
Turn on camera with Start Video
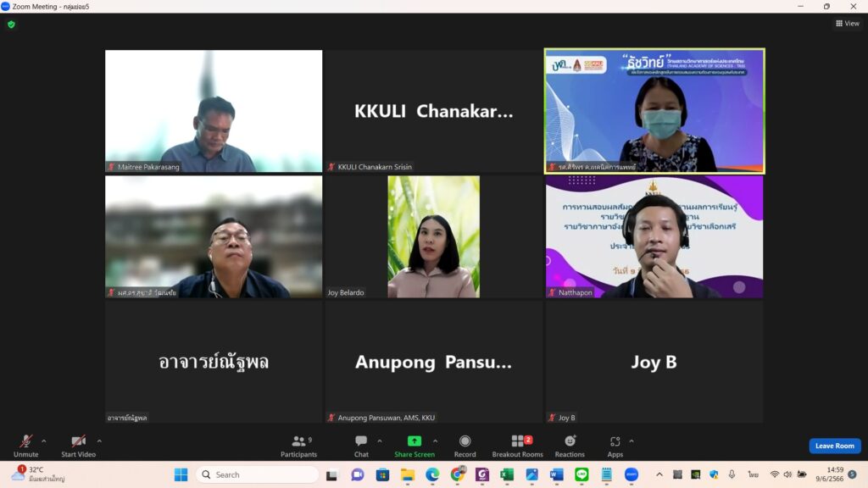(78, 446)
